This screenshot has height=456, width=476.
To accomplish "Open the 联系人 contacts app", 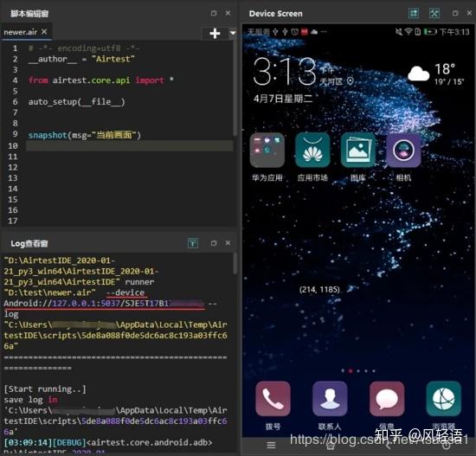I will coord(330,399).
